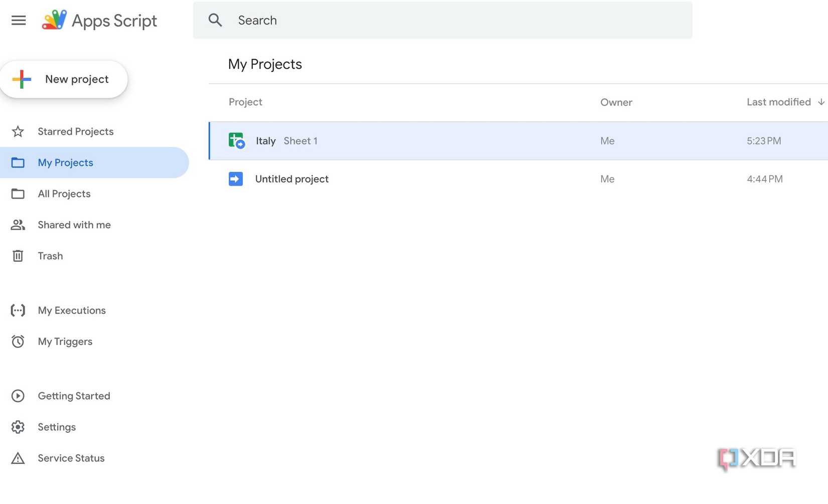
Task: Open My Triggers
Action: point(65,342)
